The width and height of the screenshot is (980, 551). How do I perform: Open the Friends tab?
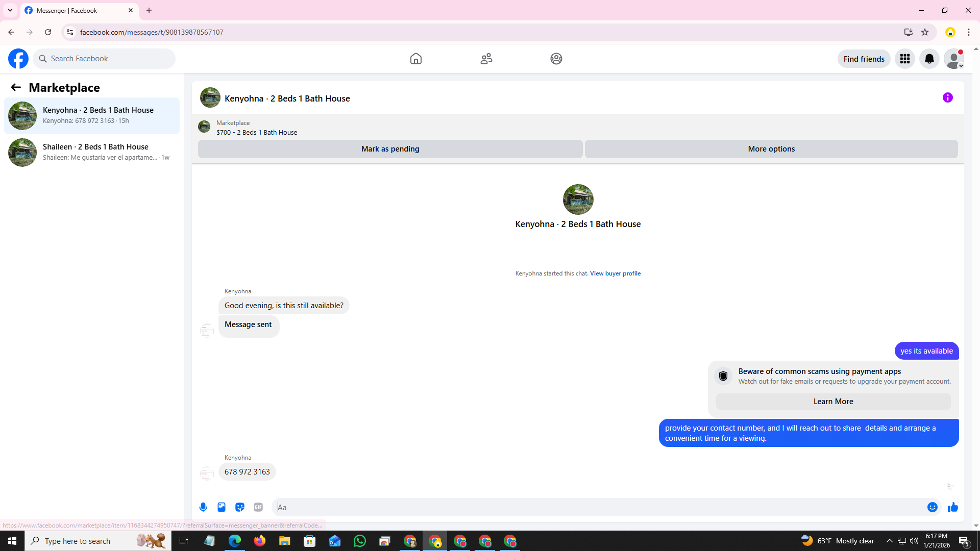coord(486,59)
